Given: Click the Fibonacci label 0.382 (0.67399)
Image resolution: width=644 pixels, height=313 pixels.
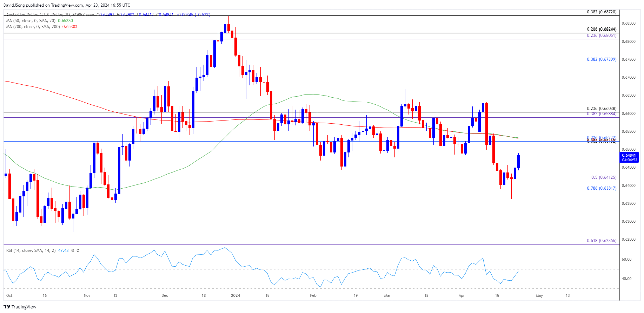Looking at the screenshot, I should [x=602, y=59].
